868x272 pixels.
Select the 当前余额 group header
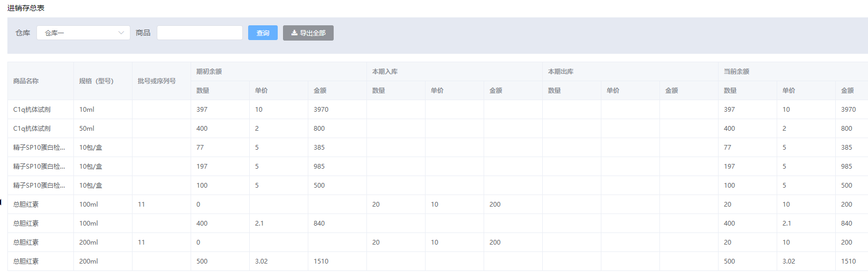[737, 72]
